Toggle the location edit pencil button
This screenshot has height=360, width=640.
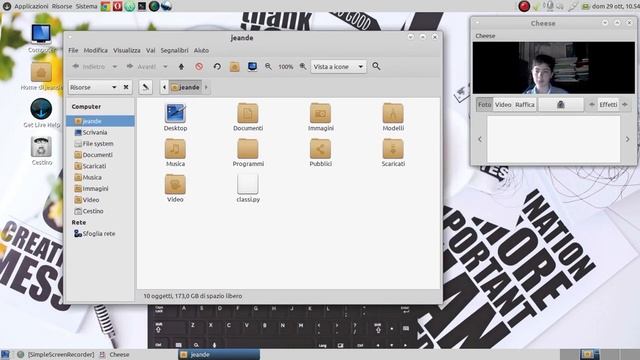[x=145, y=87]
